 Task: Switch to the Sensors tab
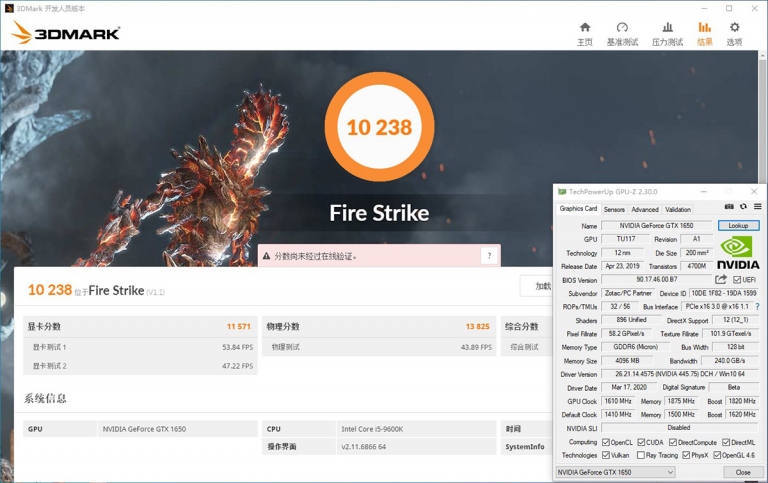click(614, 209)
